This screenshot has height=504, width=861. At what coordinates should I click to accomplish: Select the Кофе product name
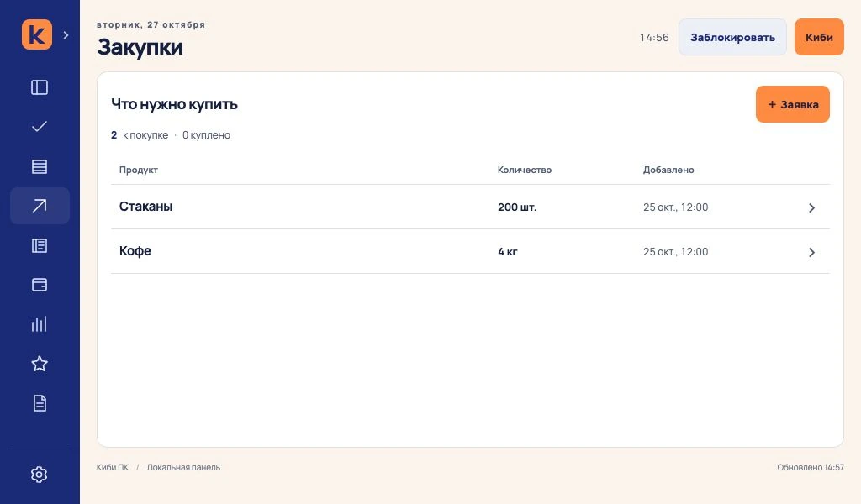click(x=135, y=251)
